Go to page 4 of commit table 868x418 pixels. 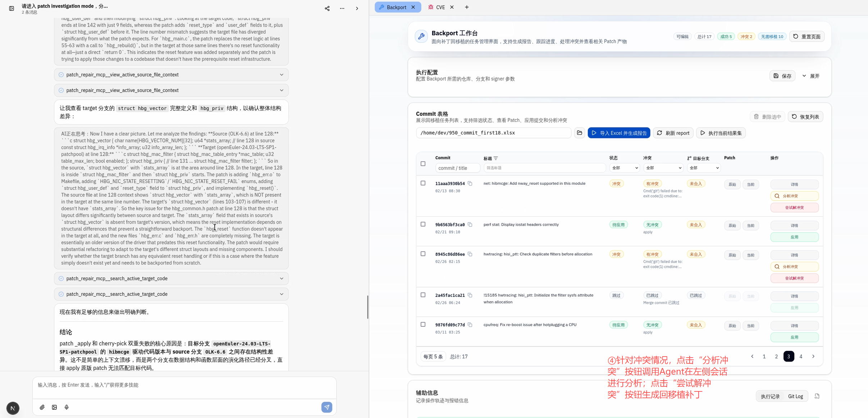tap(801, 357)
